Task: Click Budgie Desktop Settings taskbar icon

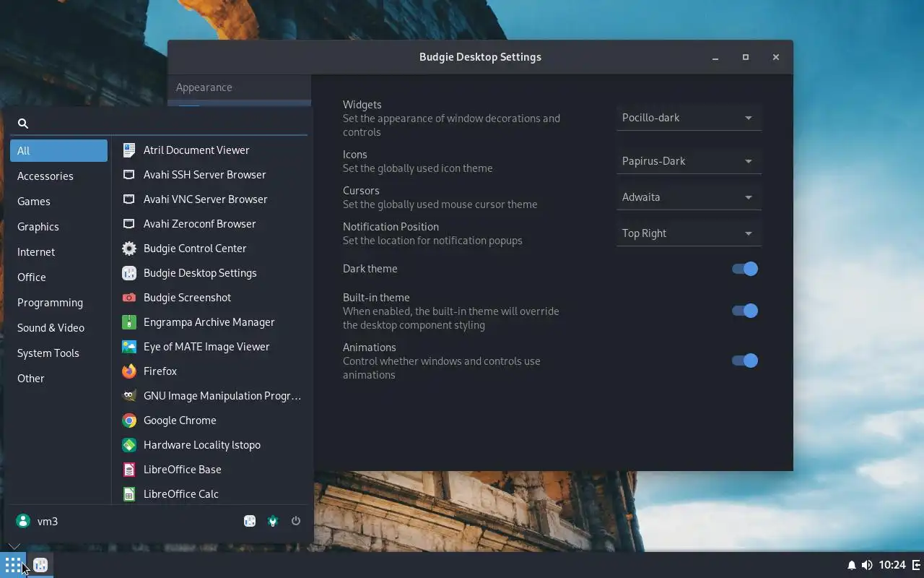Action: tap(40, 565)
